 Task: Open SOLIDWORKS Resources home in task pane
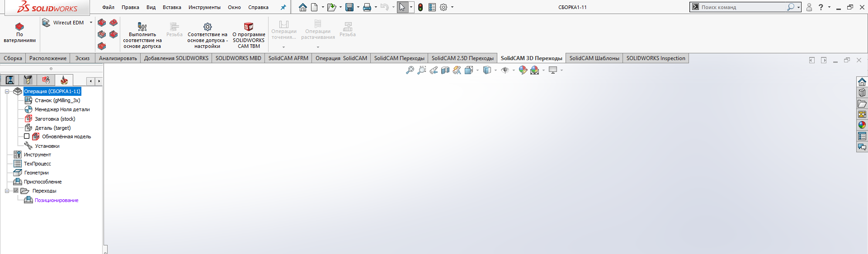[x=862, y=82]
